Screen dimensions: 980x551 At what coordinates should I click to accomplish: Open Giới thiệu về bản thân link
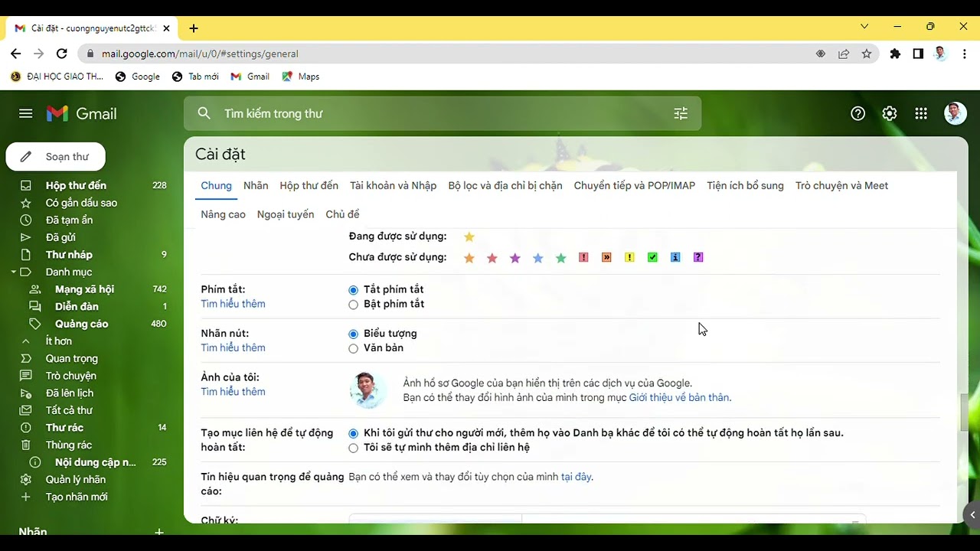coord(679,398)
